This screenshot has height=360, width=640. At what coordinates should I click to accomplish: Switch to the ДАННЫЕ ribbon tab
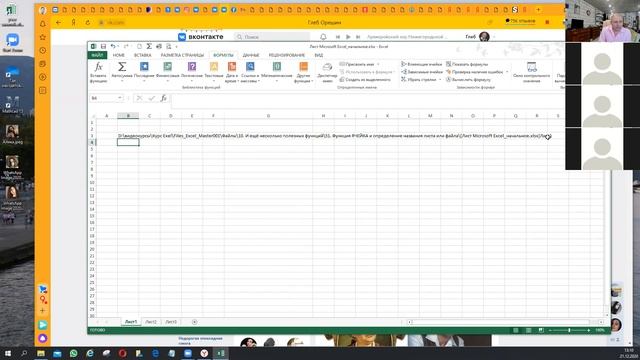[x=251, y=55]
